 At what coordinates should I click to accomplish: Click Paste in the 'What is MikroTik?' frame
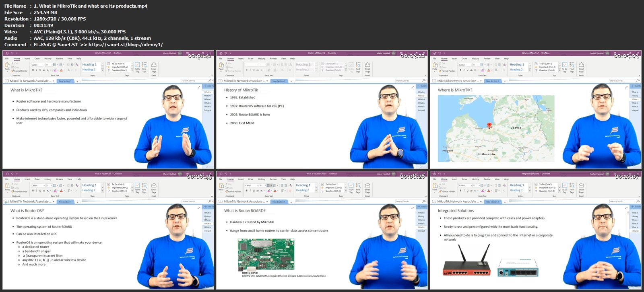tap(7, 67)
